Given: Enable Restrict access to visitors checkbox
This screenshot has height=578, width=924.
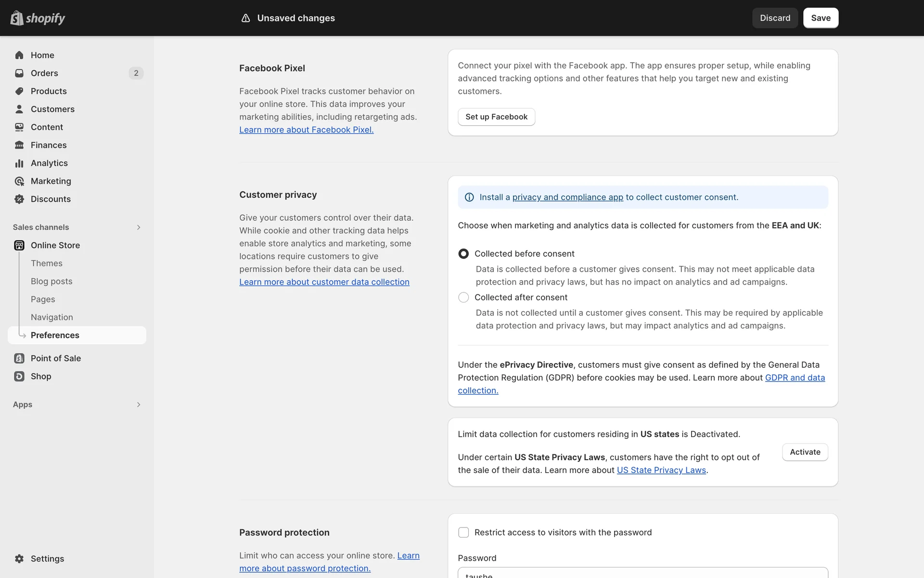Looking at the screenshot, I should [463, 532].
